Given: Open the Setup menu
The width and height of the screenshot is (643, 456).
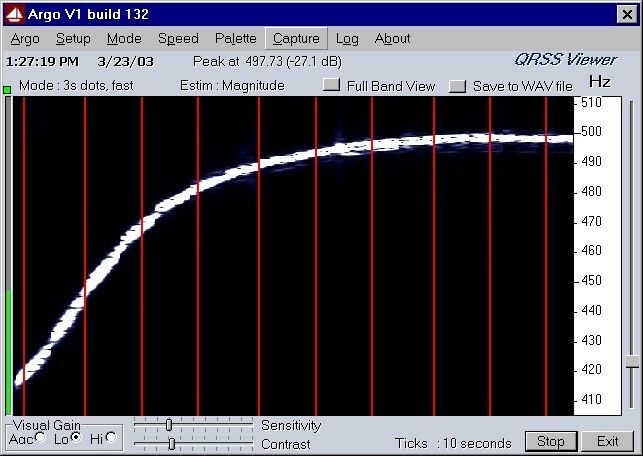Looking at the screenshot, I should coord(73,39).
